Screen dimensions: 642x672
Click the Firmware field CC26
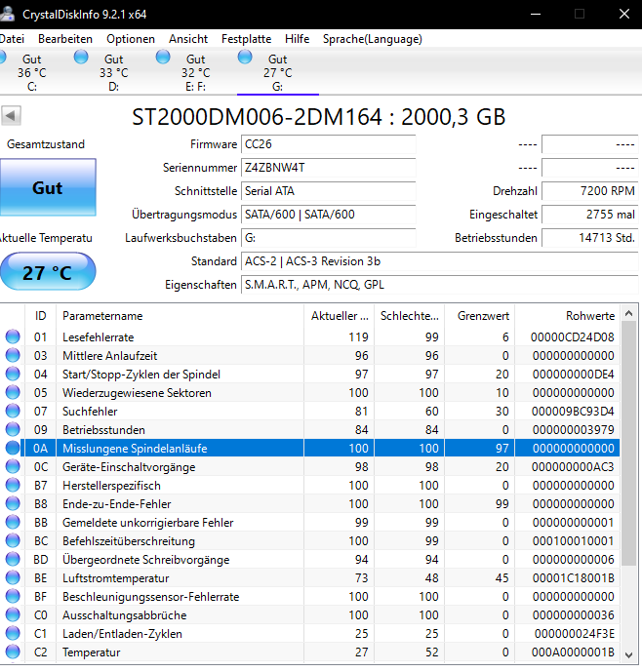(x=329, y=144)
